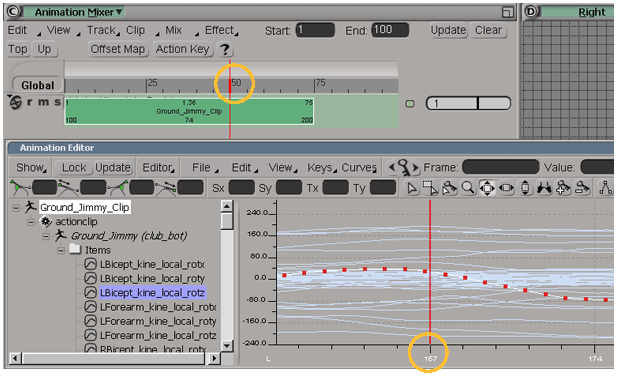
Task: Click the add key tool icon
Action: (x=563, y=188)
